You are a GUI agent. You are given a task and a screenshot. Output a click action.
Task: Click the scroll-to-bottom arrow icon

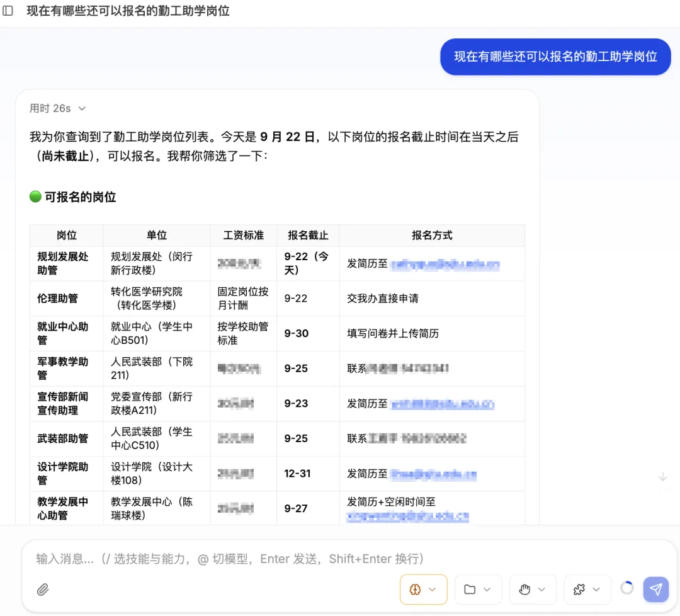tap(662, 477)
